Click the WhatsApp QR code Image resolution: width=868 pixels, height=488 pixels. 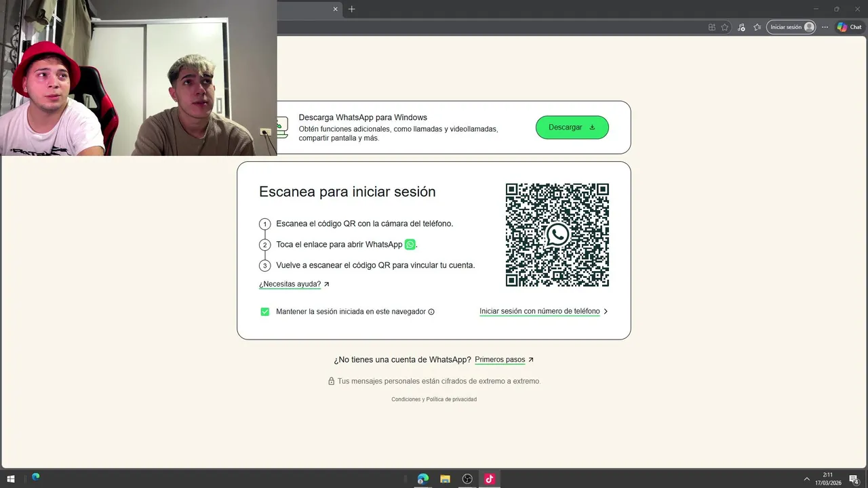coord(557,235)
